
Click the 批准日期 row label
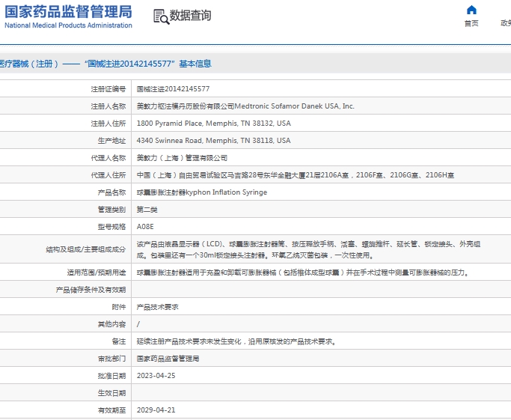(111, 376)
